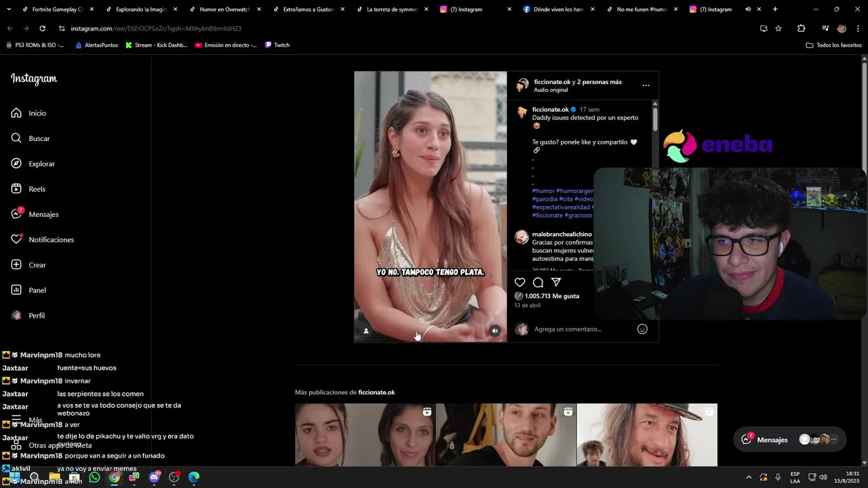
Task: Like the reel with the heart icon
Action: 519,282
